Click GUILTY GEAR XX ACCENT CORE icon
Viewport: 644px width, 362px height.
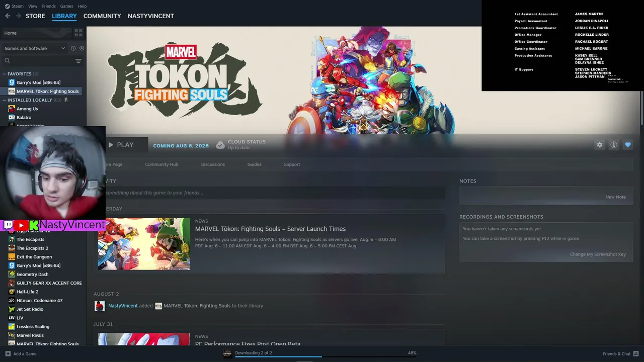point(12,283)
